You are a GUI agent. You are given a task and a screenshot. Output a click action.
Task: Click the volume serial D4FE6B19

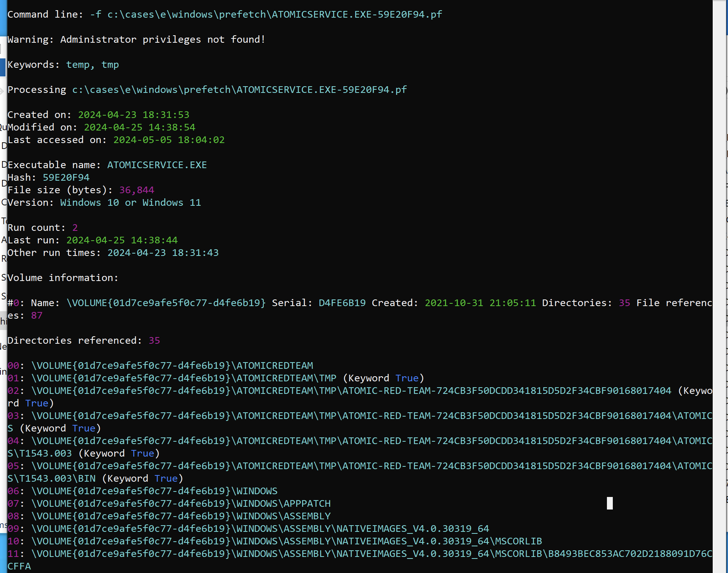[x=342, y=303]
